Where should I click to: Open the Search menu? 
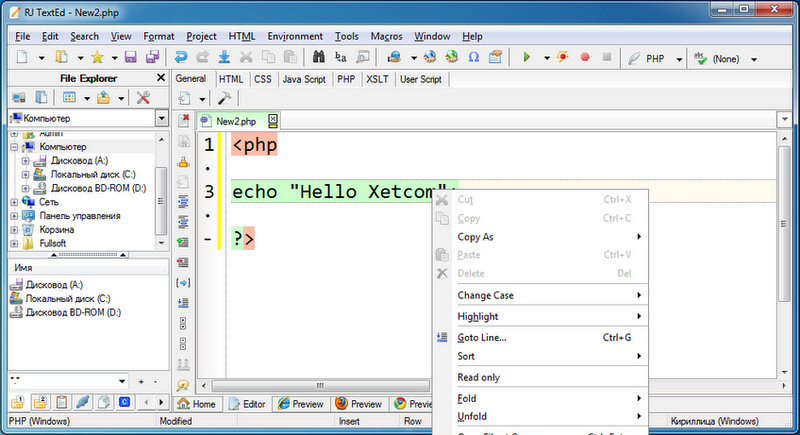click(x=84, y=36)
